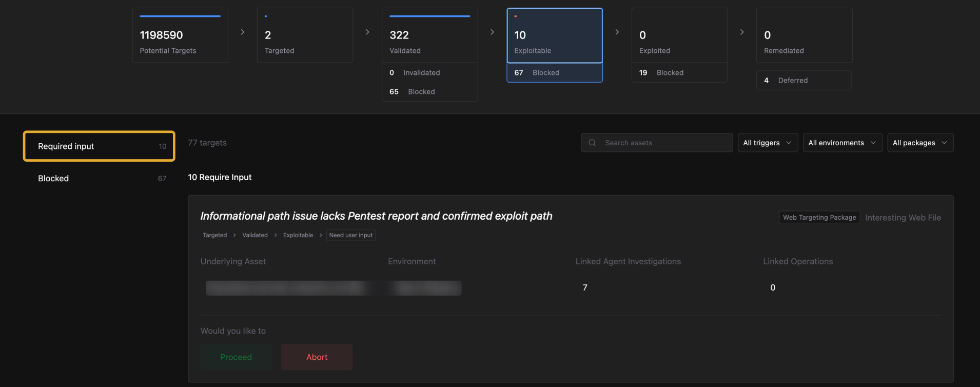Open the All triggers dropdown
Screen dimensions: 980x387
coord(768,143)
